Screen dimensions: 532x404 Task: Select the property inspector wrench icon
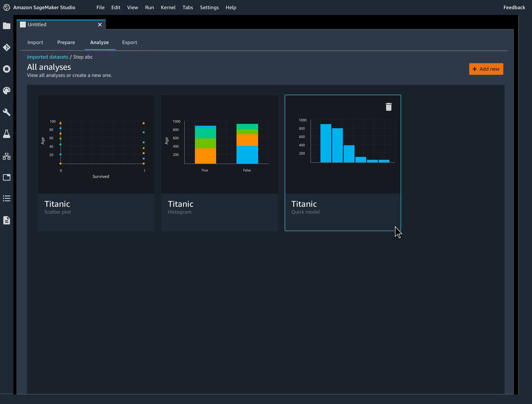tap(6, 112)
